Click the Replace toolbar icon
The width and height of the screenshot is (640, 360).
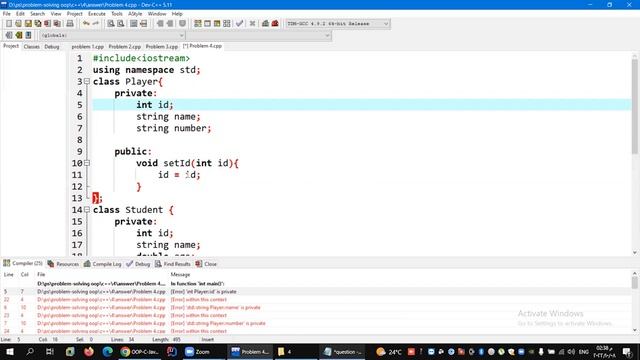121,24
